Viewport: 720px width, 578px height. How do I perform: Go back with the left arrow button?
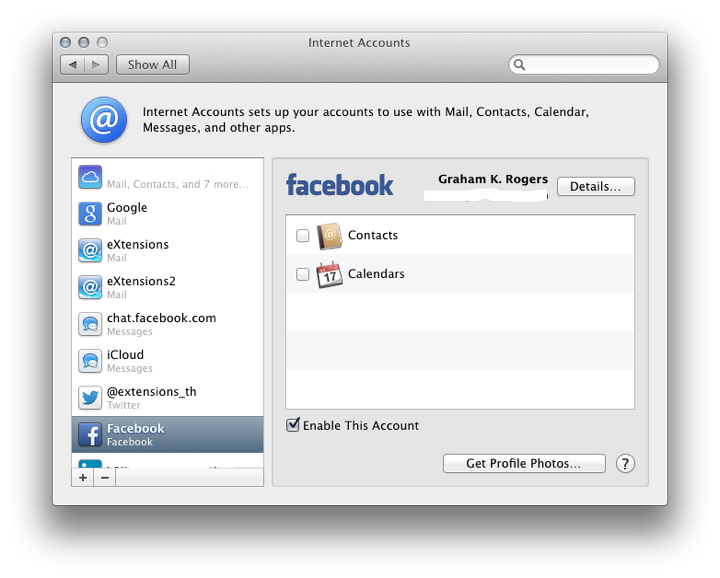point(73,65)
